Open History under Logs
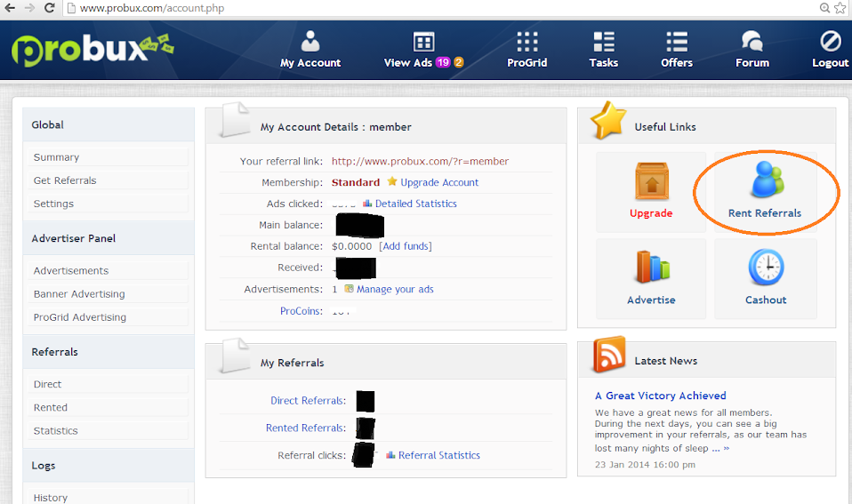This screenshot has width=852, height=504. coord(108,497)
